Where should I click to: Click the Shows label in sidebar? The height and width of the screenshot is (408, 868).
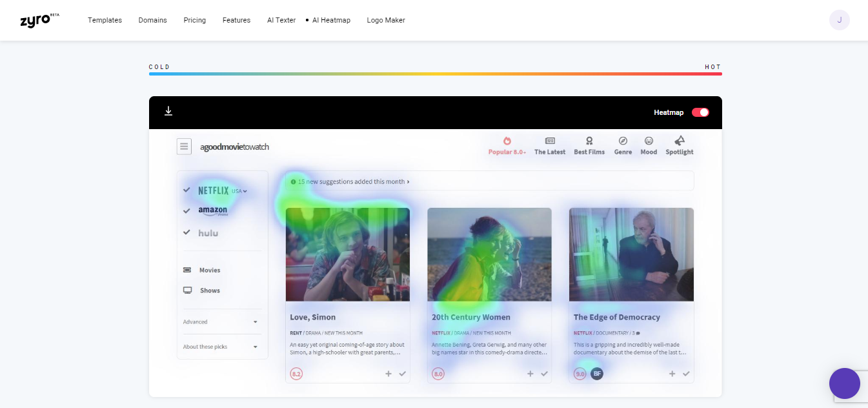(x=210, y=291)
